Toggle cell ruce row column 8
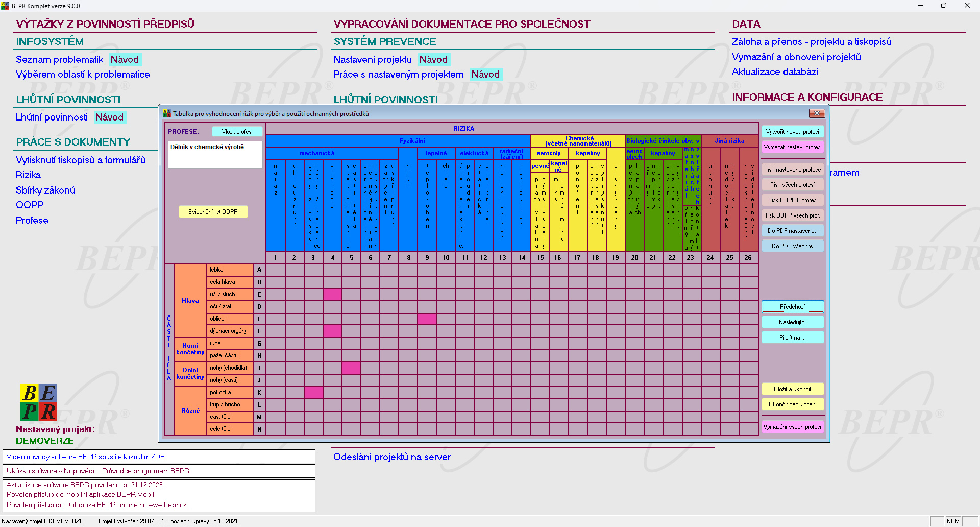Viewport: 980px width, 527px height. (x=408, y=343)
